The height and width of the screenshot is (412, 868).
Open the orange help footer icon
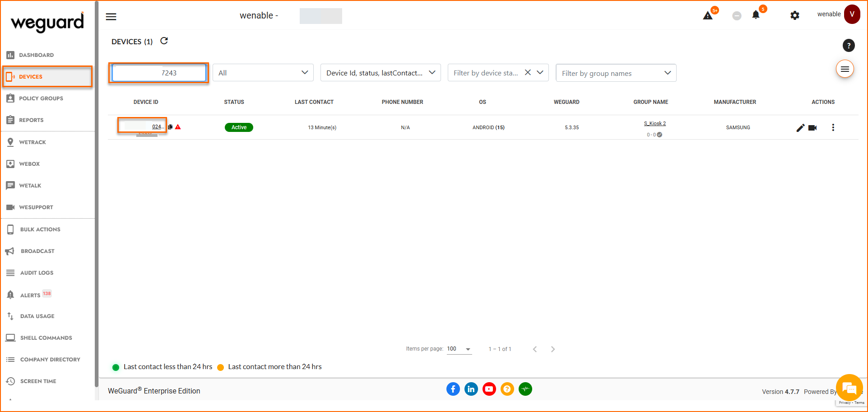[507, 389]
